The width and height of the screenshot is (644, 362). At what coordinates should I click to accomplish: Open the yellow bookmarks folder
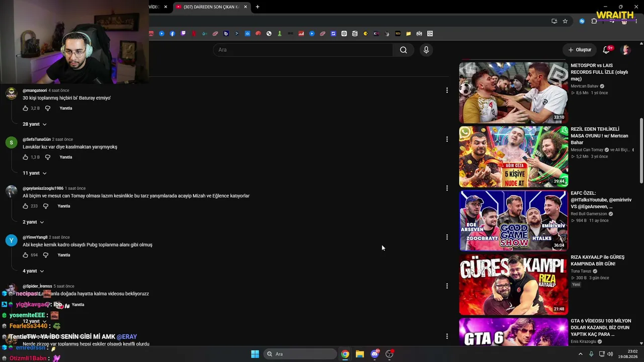[409, 34]
